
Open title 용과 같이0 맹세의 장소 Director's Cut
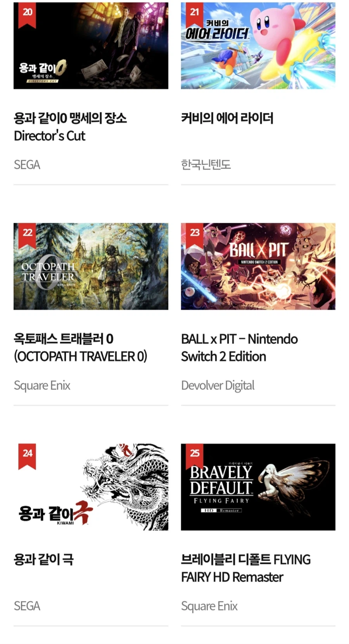point(70,127)
